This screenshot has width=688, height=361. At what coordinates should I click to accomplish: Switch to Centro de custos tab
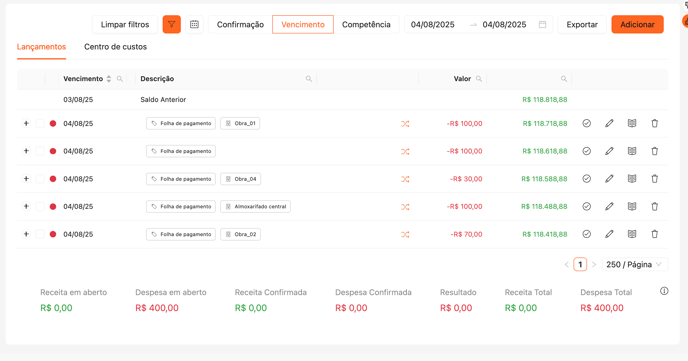coord(115,47)
